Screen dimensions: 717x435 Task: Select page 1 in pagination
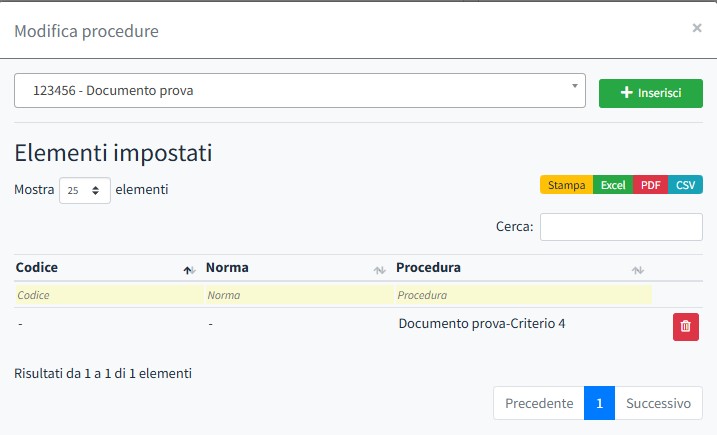[599, 404]
